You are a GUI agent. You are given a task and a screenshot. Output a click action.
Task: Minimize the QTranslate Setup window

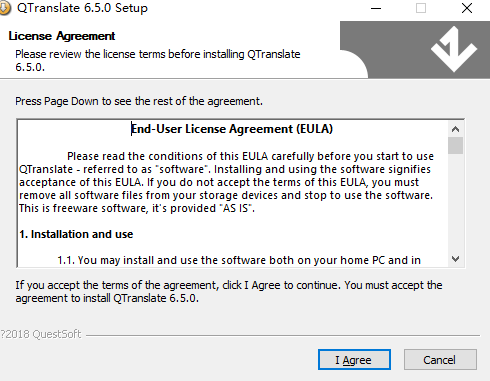click(x=376, y=8)
